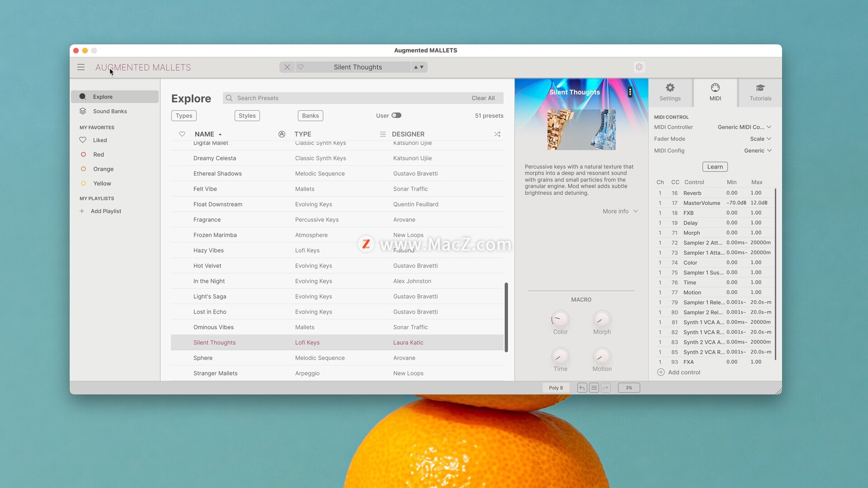This screenshot has height=488, width=868.
Task: Open column options list icon
Action: (383, 134)
